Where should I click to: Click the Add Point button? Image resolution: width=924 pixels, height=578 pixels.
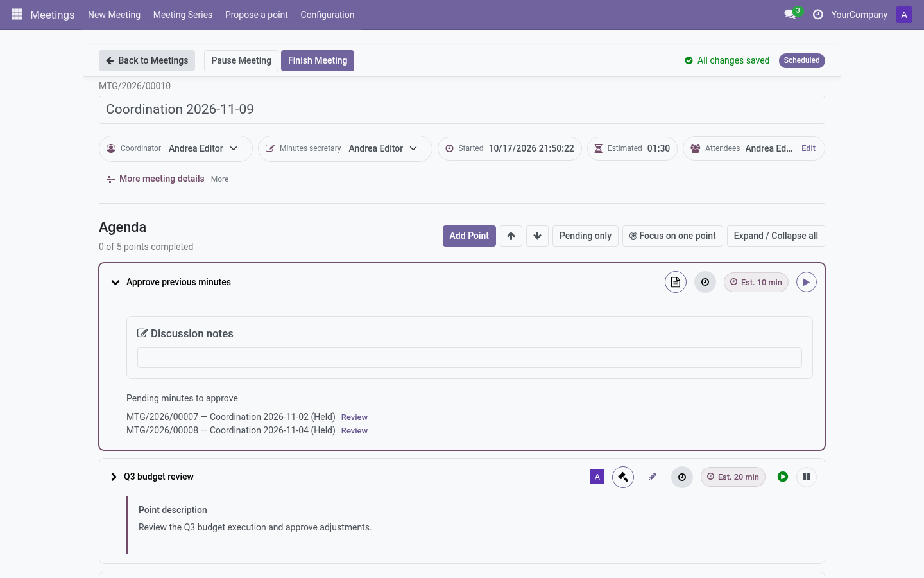469,236
